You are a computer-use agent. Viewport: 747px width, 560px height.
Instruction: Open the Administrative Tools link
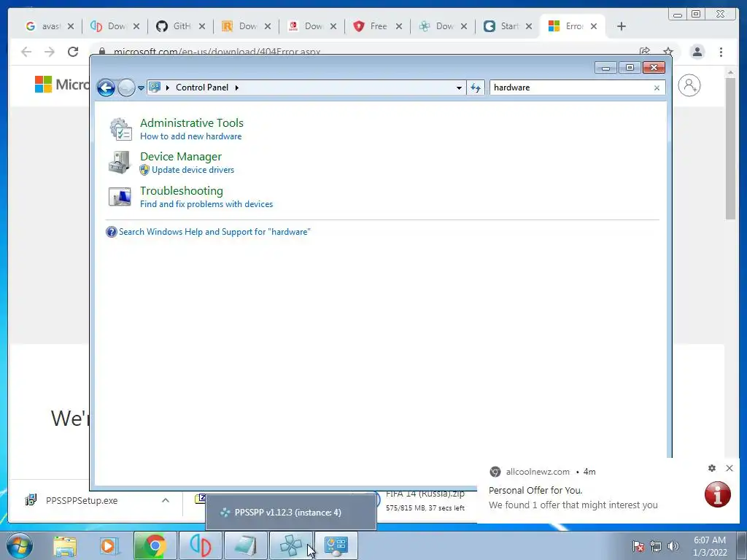[x=192, y=122]
